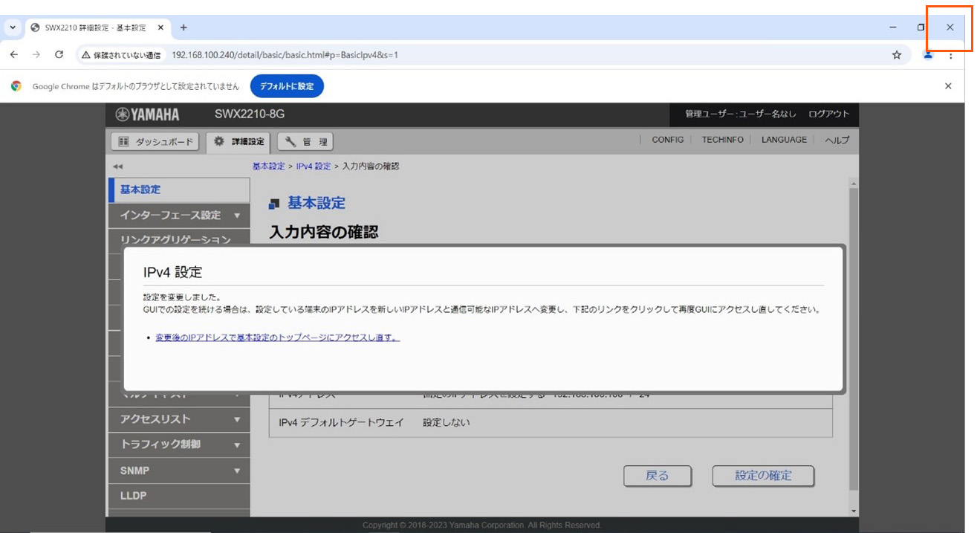The height and width of the screenshot is (533, 980).
Task: Dismiss the default browser notification bar
Action: (x=948, y=86)
